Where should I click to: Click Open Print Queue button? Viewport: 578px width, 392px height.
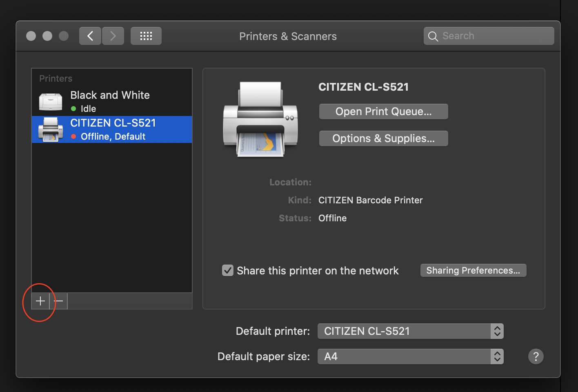click(x=384, y=111)
